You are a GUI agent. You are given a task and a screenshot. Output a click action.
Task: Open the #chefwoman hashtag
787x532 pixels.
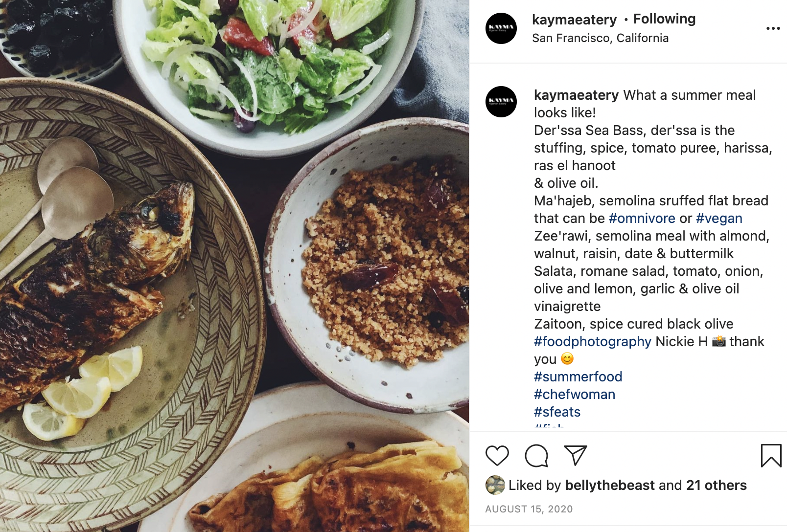click(x=575, y=394)
